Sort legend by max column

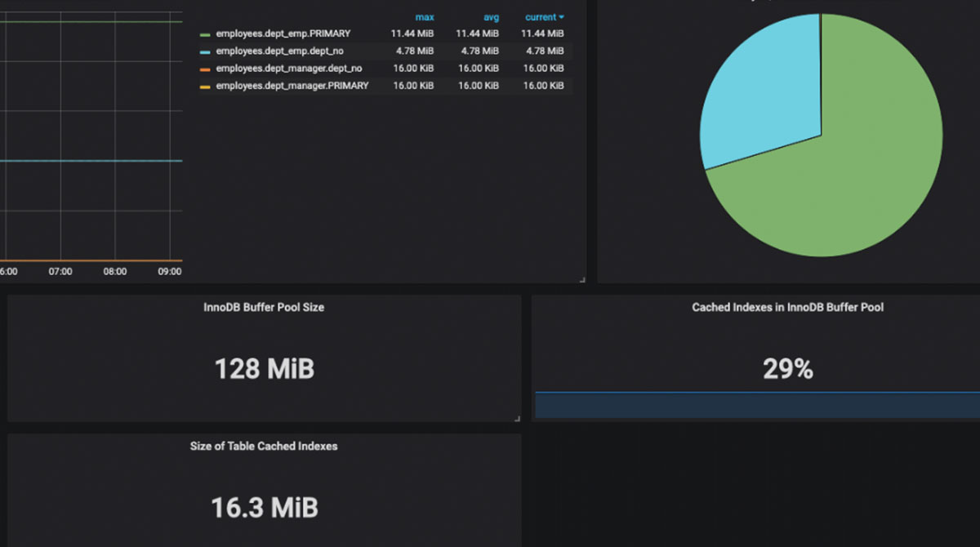coord(426,16)
